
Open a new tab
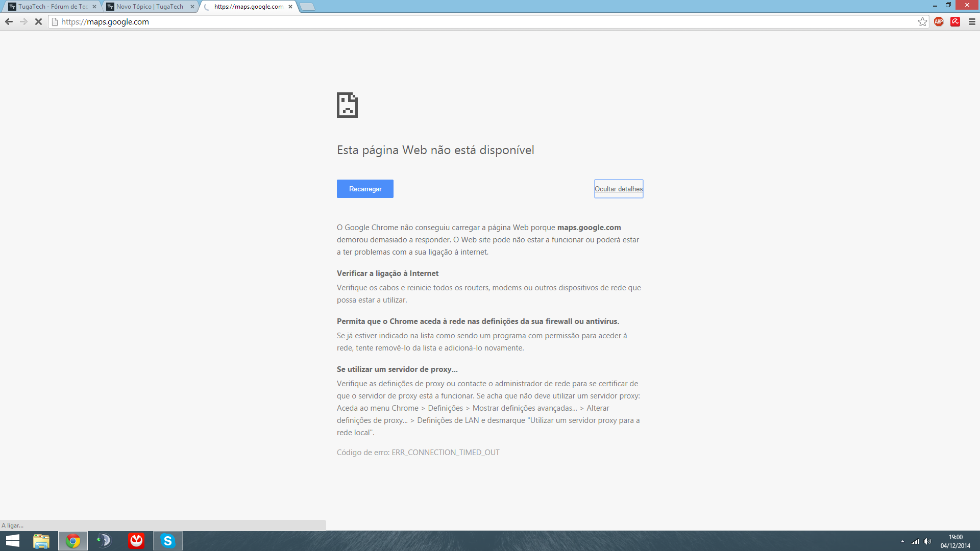coord(307,7)
